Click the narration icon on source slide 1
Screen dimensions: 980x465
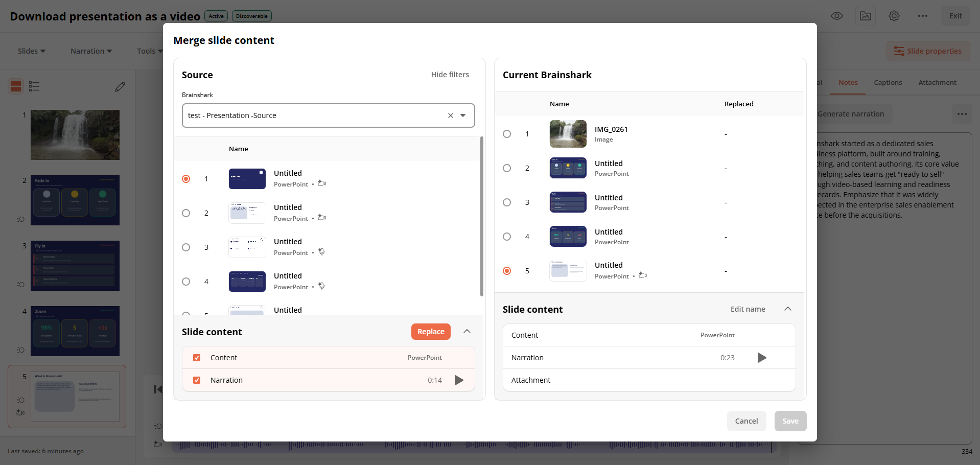pos(322,183)
